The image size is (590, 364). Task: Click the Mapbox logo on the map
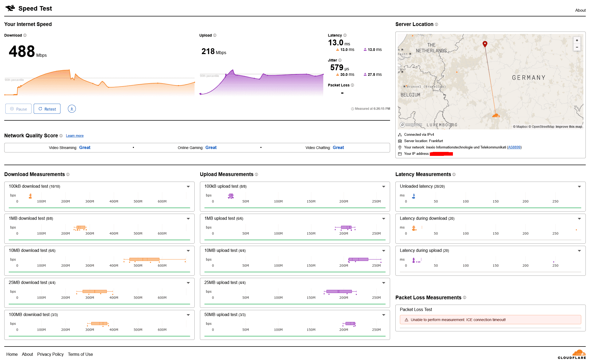(x=411, y=125)
